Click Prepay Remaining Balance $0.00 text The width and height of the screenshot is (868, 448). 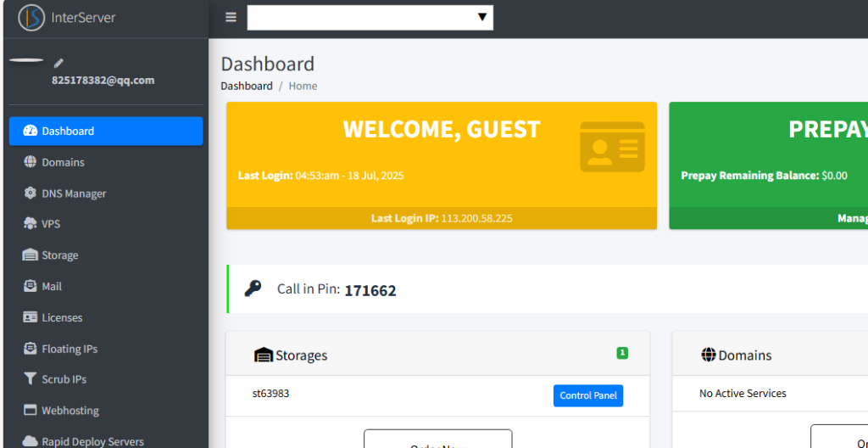pos(764,176)
